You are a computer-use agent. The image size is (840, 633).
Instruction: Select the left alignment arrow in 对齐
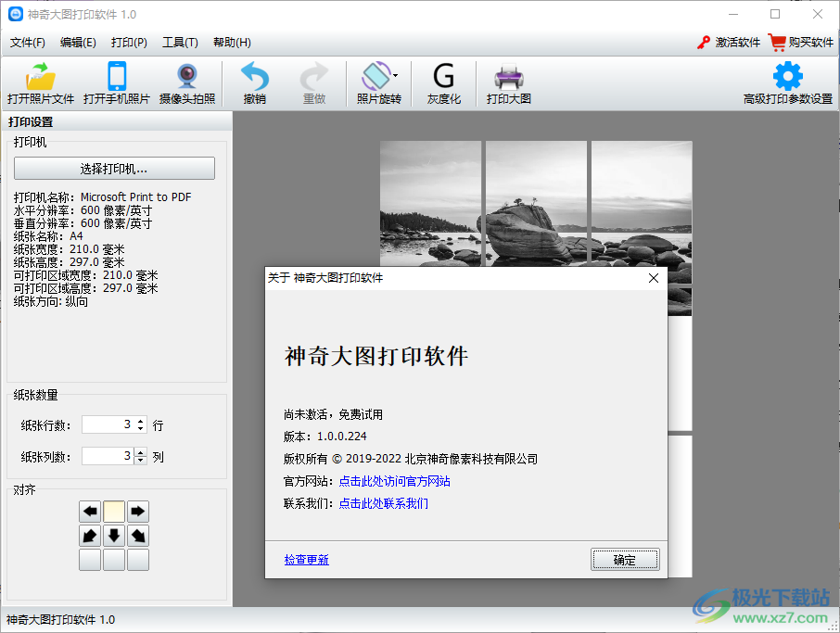click(x=89, y=511)
